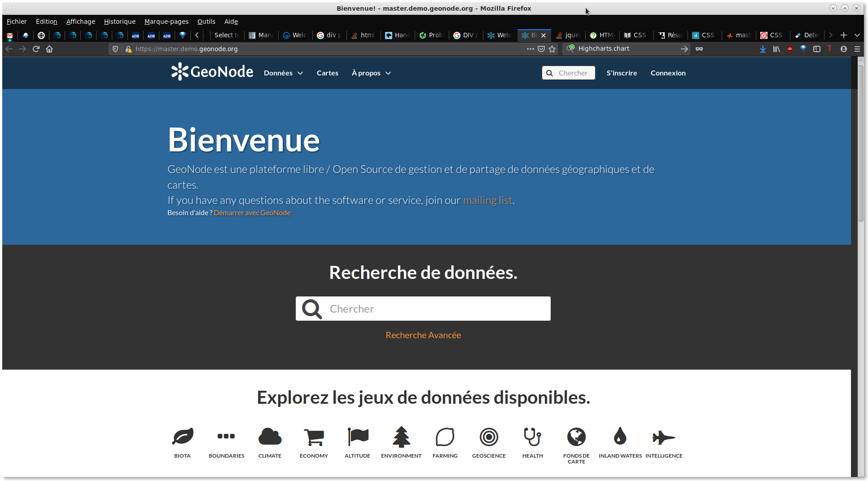This screenshot has width=868, height=481.
Task: Open the Aide menu
Action: (x=231, y=22)
